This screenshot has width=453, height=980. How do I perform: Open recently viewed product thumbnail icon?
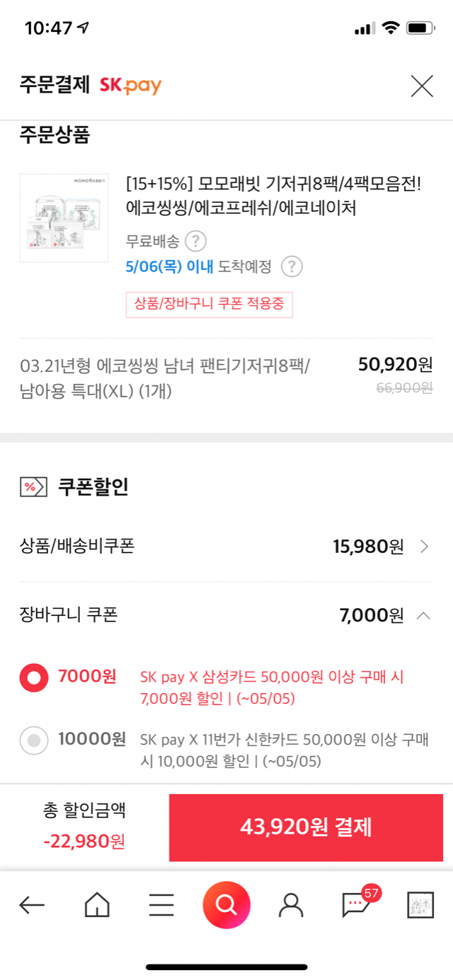(x=420, y=904)
